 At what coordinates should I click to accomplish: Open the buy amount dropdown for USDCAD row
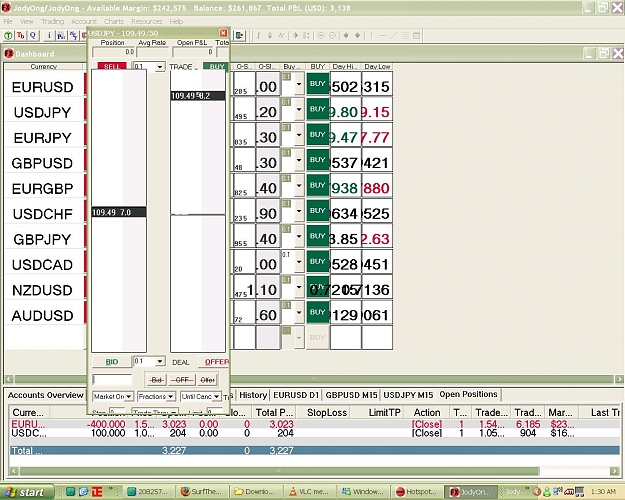tap(299, 262)
